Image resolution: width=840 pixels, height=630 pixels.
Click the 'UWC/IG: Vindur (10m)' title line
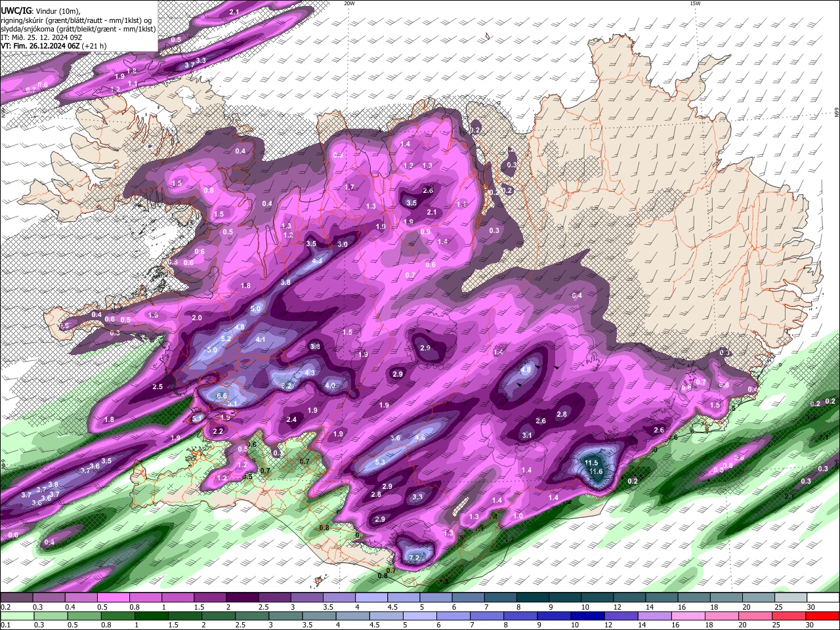[x=41, y=10]
